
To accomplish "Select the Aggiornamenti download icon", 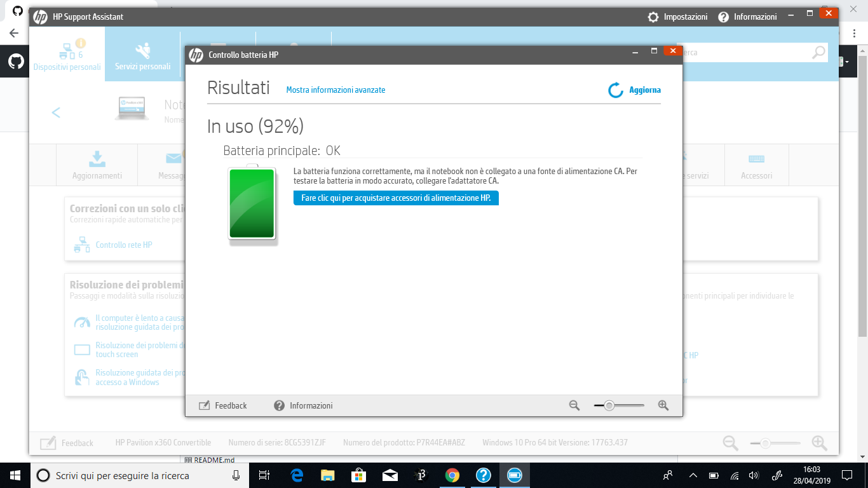I will pyautogui.click(x=97, y=159).
